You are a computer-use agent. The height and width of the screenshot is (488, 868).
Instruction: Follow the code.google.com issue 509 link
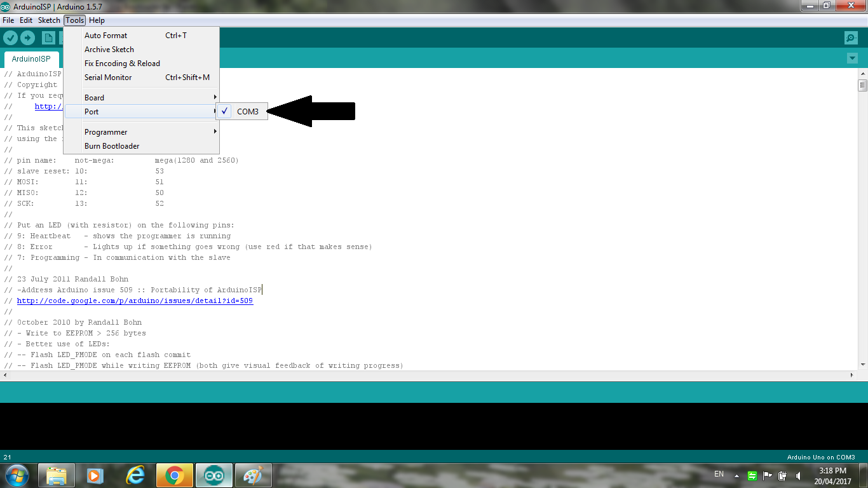[x=135, y=301]
